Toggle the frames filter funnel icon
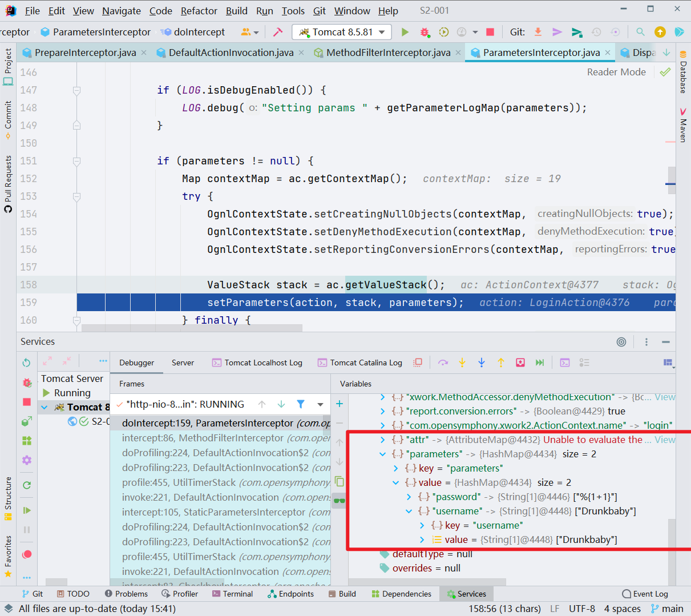 [301, 404]
